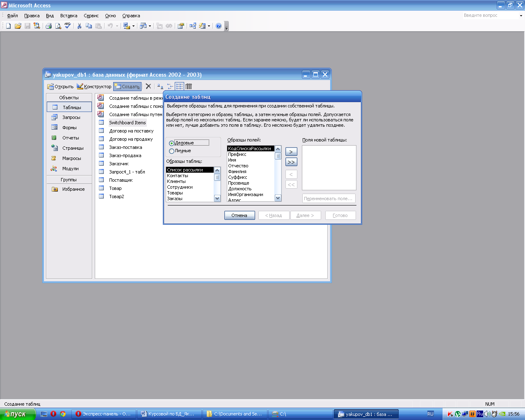
Task: Click the < Назад button
Action: (274, 215)
